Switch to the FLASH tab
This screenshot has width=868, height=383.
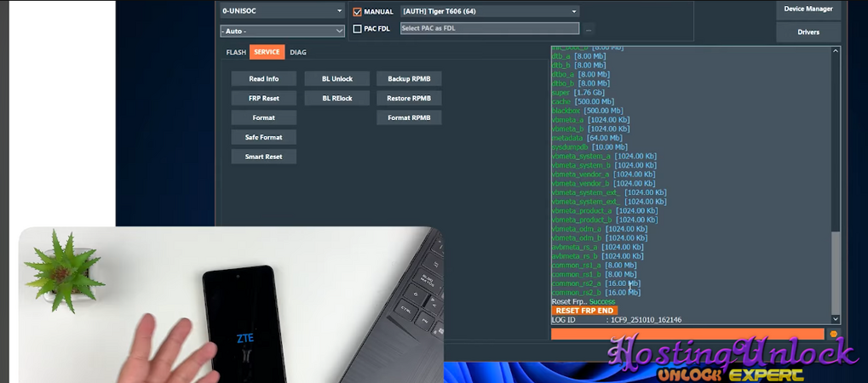[236, 52]
